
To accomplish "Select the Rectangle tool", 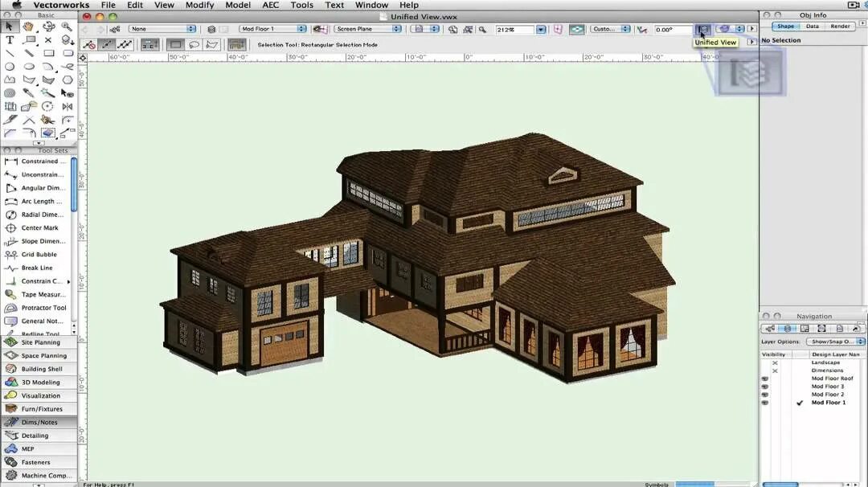I will (x=48, y=53).
